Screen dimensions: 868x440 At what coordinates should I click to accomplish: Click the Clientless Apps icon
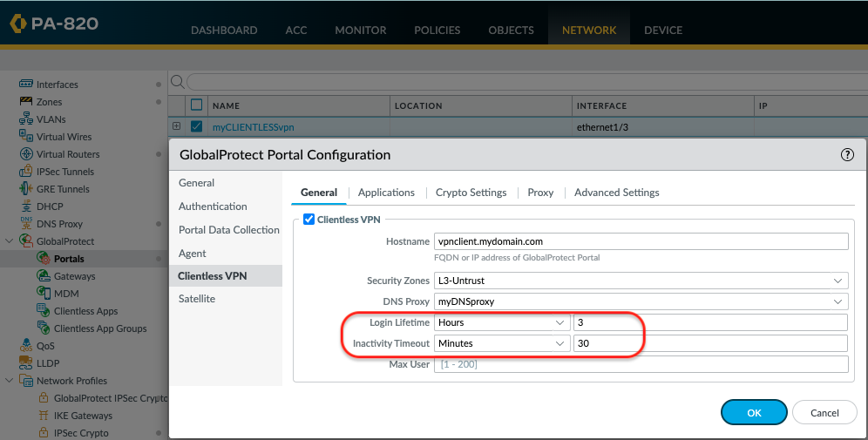coord(44,311)
